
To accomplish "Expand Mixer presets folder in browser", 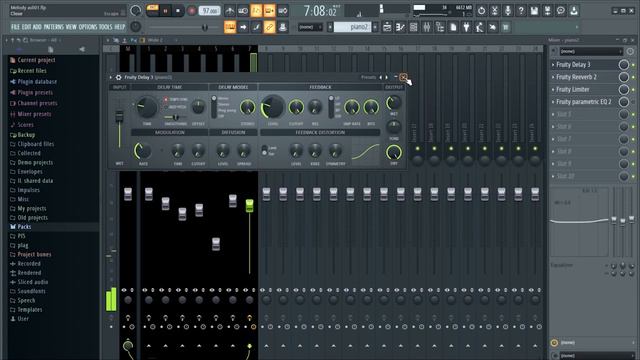I will 34,114.
